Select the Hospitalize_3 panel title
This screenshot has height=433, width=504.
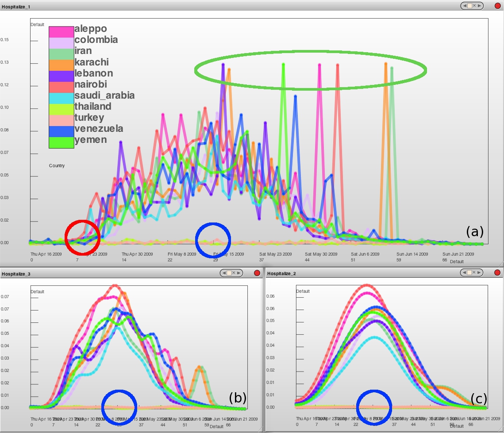(x=16, y=274)
